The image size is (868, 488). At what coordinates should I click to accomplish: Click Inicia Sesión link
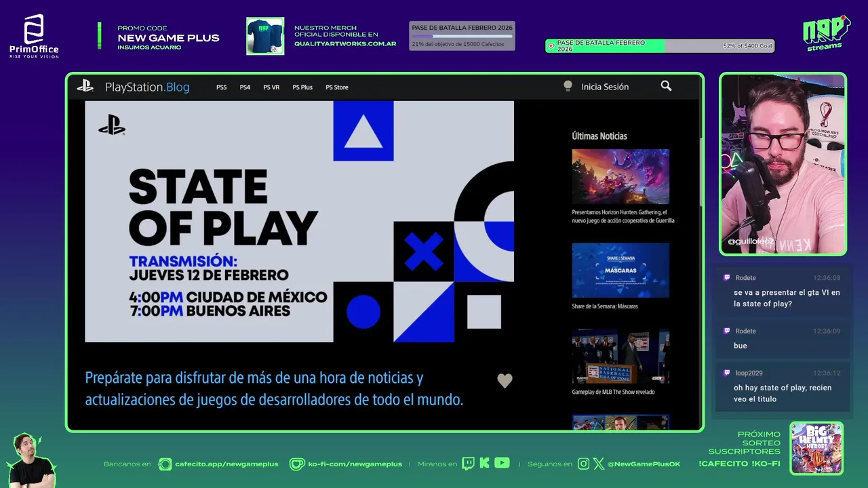tap(605, 87)
